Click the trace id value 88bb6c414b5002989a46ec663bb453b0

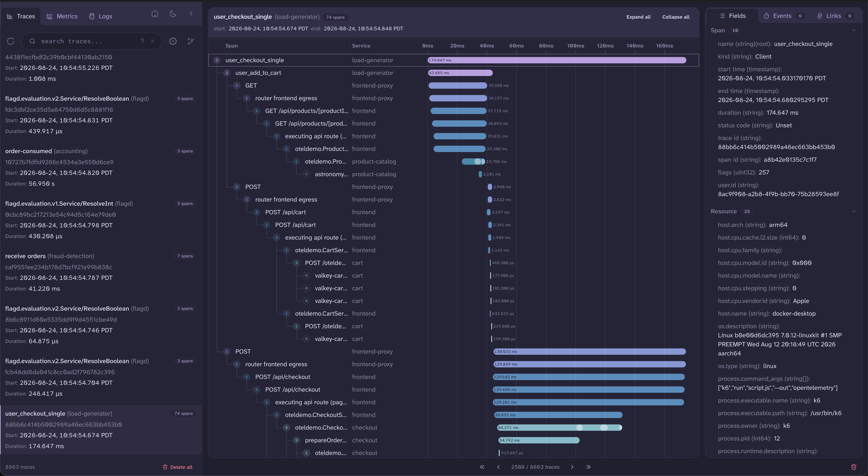(x=776, y=147)
